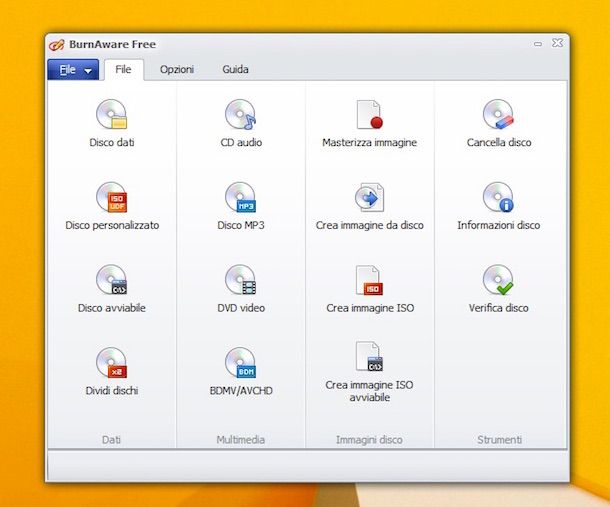This screenshot has width=610, height=507.
Task: Click the "DVD video" label
Action: (241, 308)
